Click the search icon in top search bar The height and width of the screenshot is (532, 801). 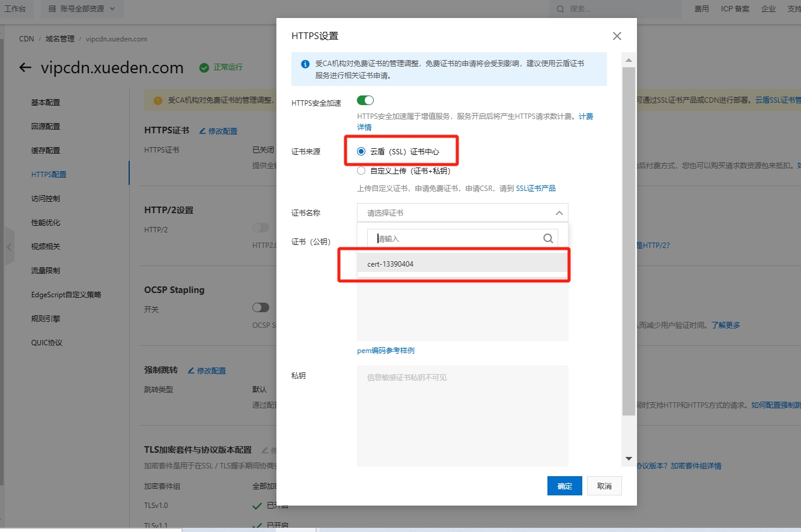pos(560,9)
